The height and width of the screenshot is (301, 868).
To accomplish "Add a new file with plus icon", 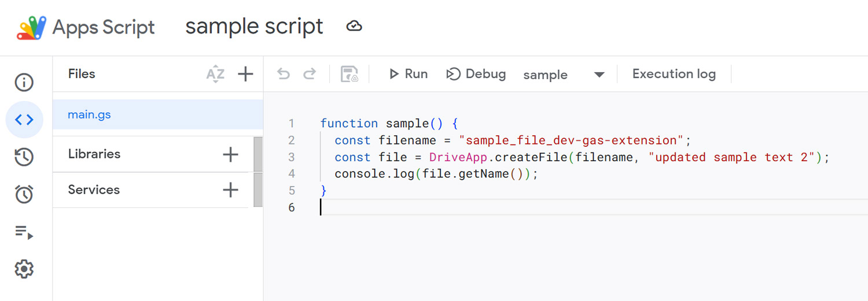I will (x=246, y=75).
